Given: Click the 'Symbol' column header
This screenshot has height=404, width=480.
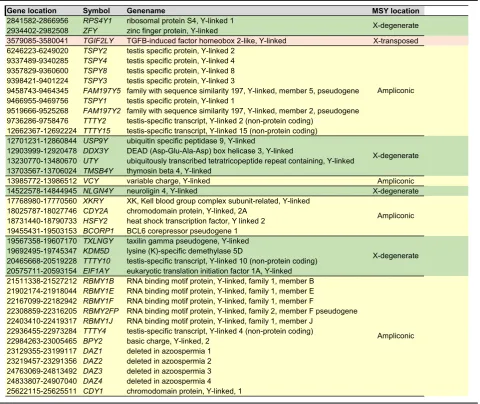Looking at the screenshot, I should pyautogui.click(x=96, y=11).
